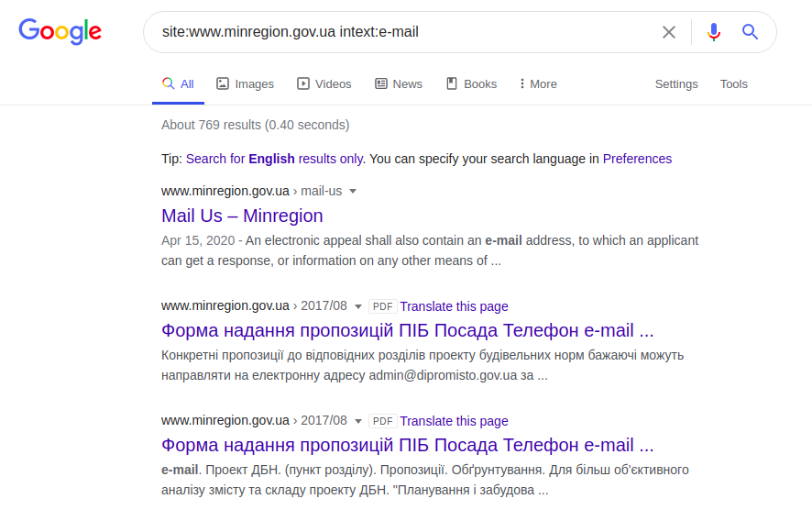Expand dropdown arrow of second result URL
The image size is (812, 521).
358,306
